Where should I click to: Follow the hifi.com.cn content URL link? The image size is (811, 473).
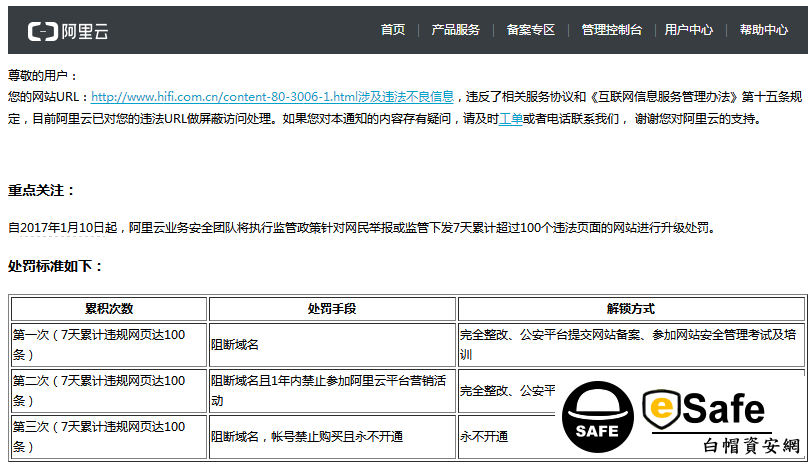click(x=272, y=97)
